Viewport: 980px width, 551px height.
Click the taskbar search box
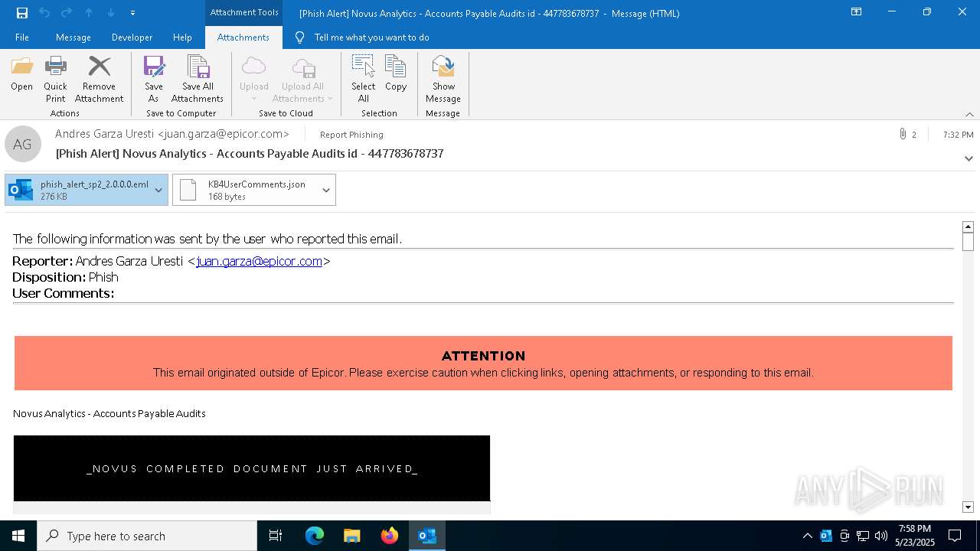[147, 536]
